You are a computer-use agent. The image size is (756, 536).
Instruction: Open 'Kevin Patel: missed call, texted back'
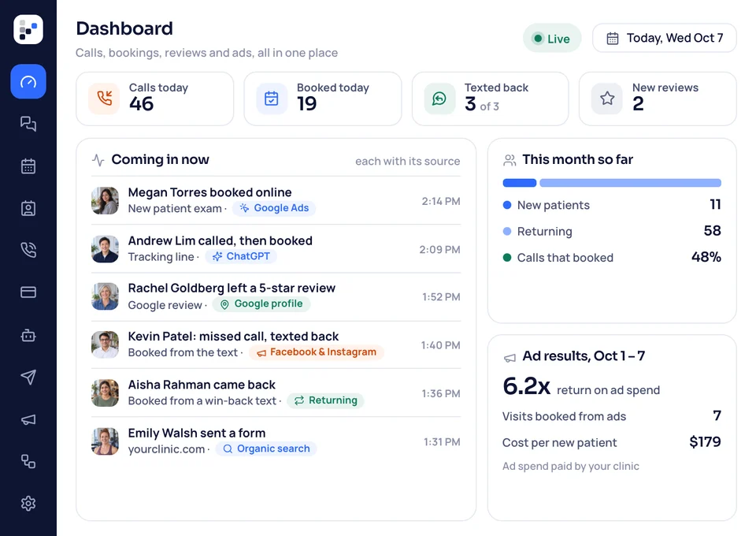point(276,344)
